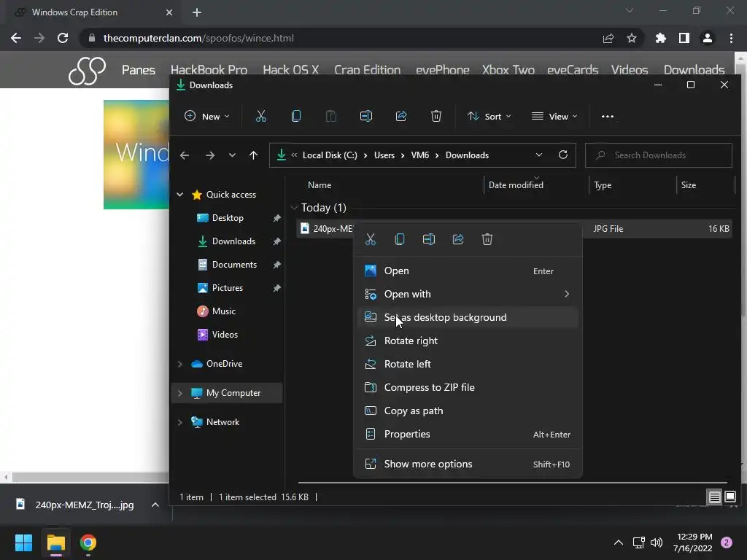Open the Panes link on website

pyautogui.click(x=138, y=70)
